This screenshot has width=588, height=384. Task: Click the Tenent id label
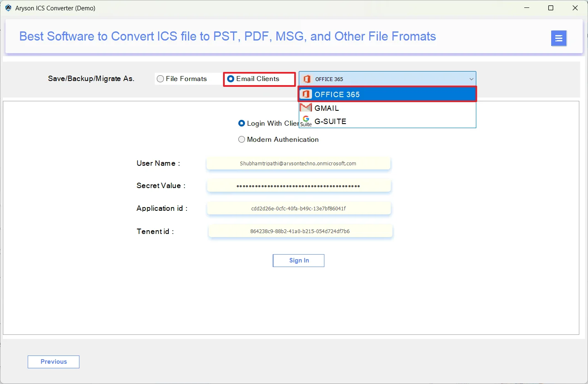point(155,231)
